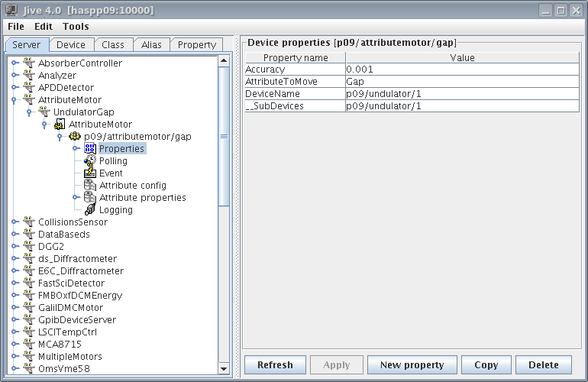
Task: Switch to the Alias tab
Action: tap(151, 44)
